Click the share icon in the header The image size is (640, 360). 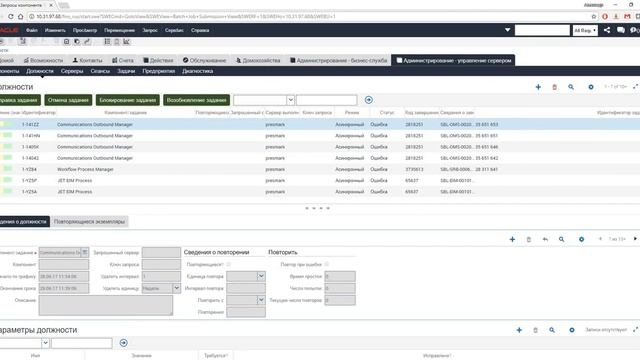[607, 30]
